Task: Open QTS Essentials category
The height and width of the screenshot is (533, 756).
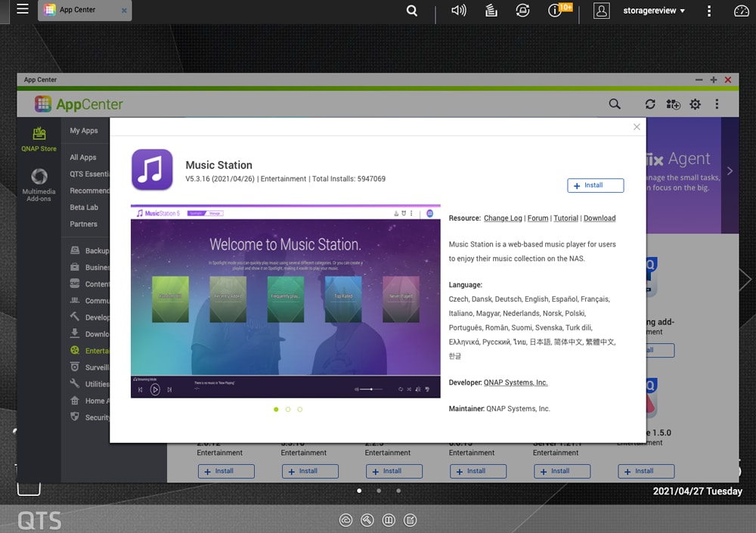Action: coord(90,174)
